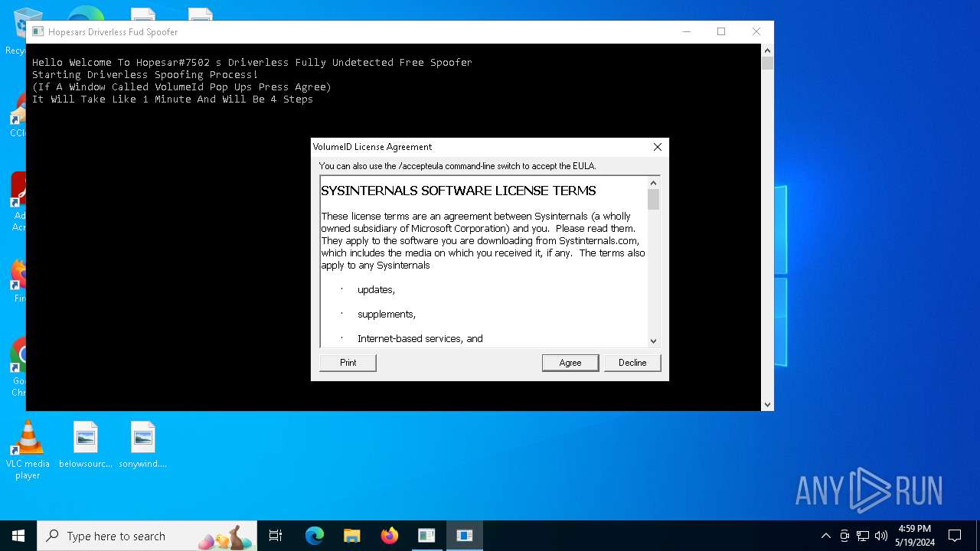Click console line 'Starting Driverless Spoofing Process!'
This screenshot has height=551, width=980.
tap(145, 75)
